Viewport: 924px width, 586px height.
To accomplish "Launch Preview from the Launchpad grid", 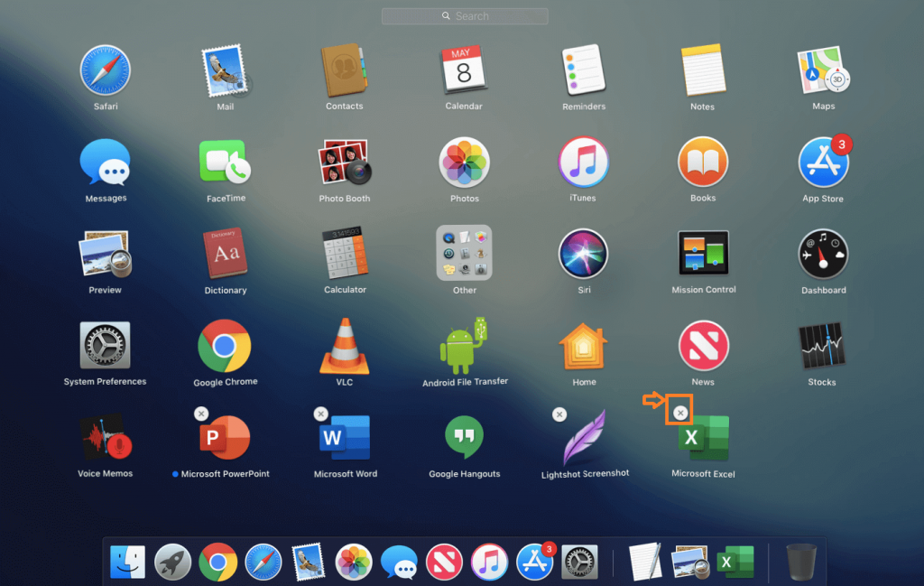I will 105,254.
